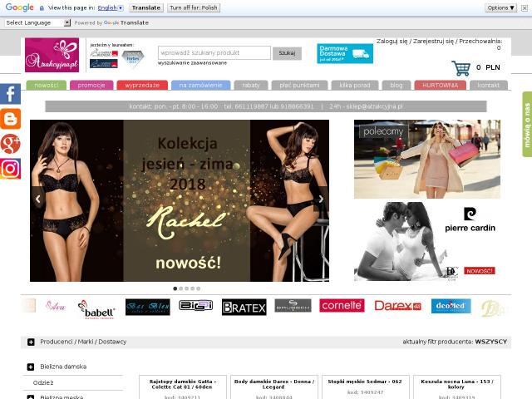Open the promocje menu tab
The image size is (532, 399).
(x=91, y=85)
